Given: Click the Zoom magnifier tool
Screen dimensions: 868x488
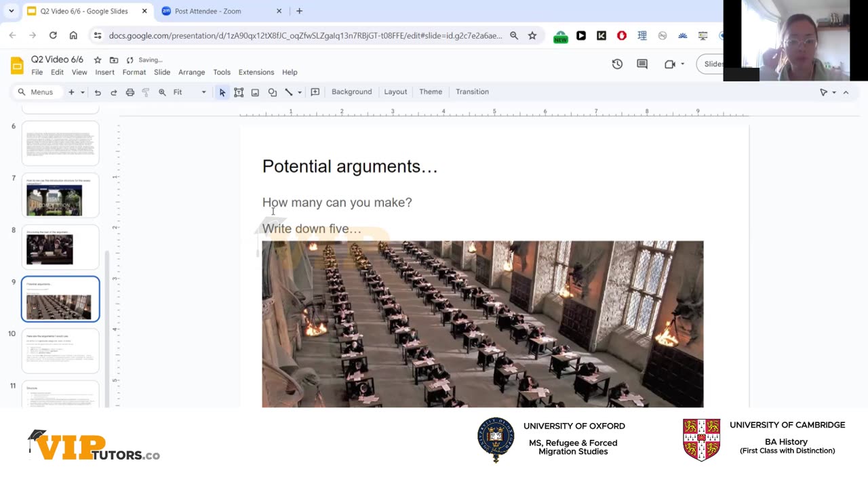Looking at the screenshot, I should (162, 92).
